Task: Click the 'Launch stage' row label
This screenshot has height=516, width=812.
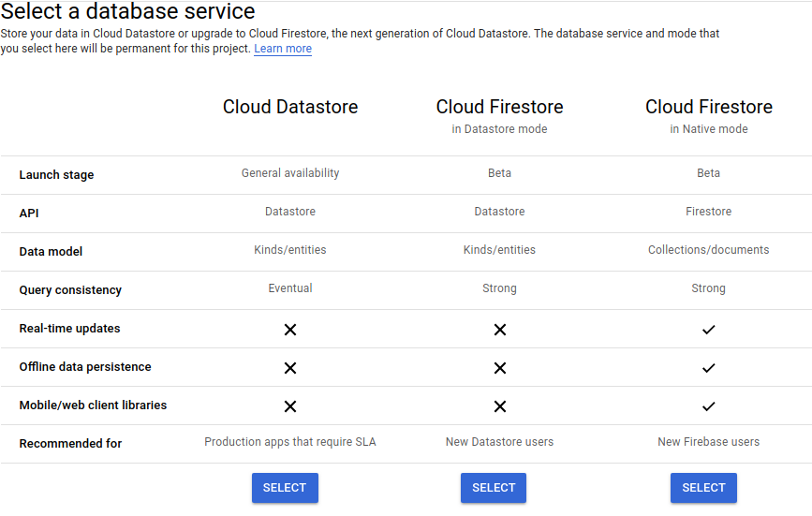Action: point(56,175)
